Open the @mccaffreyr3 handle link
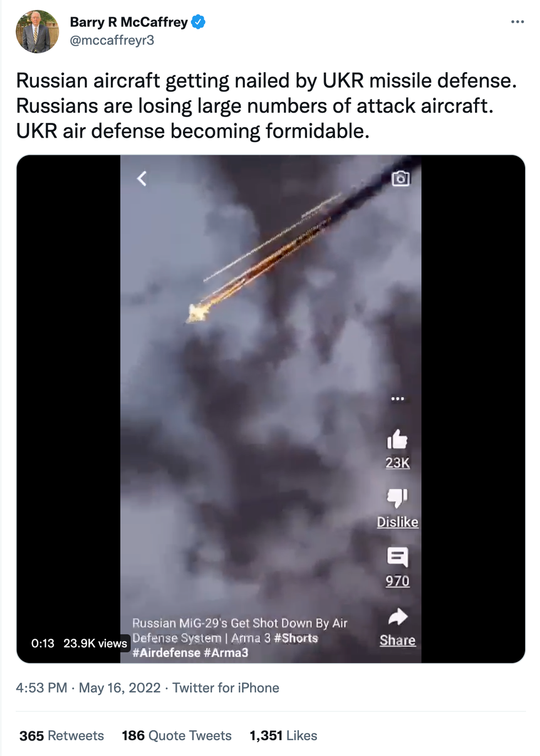The image size is (540, 756). [112, 40]
